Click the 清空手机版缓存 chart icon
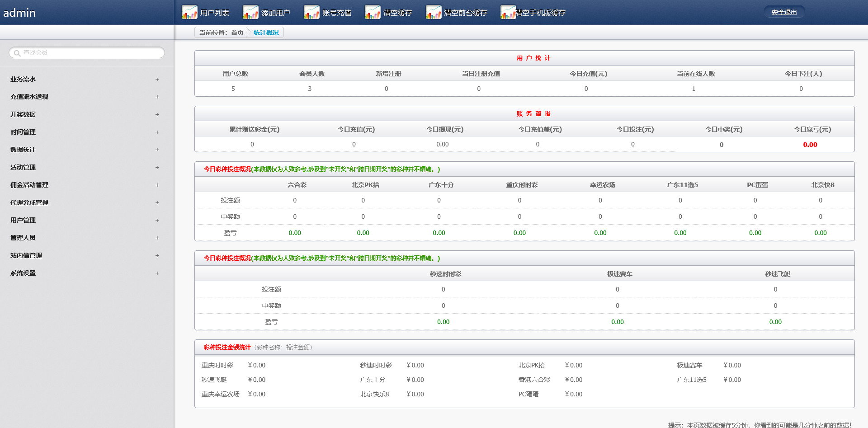The width and height of the screenshot is (868, 428). [x=508, y=12]
